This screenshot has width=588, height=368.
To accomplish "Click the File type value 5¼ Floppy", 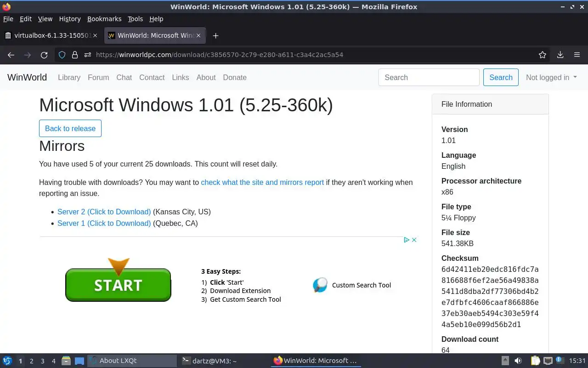I will click(458, 218).
